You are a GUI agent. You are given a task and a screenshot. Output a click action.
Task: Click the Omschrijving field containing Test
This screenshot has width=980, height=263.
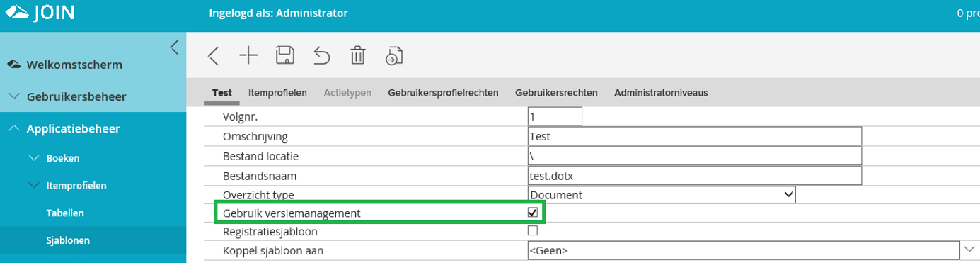click(x=695, y=136)
